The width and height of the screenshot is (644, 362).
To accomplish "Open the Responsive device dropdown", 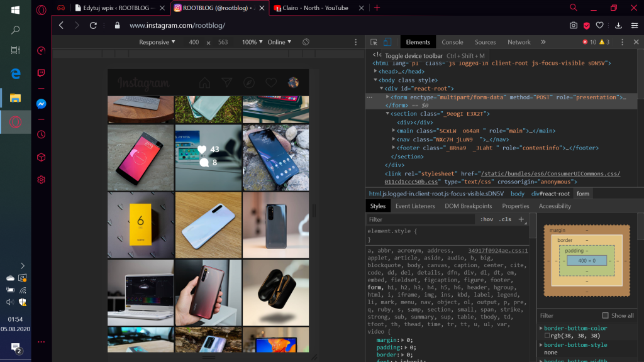I will tap(157, 42).
